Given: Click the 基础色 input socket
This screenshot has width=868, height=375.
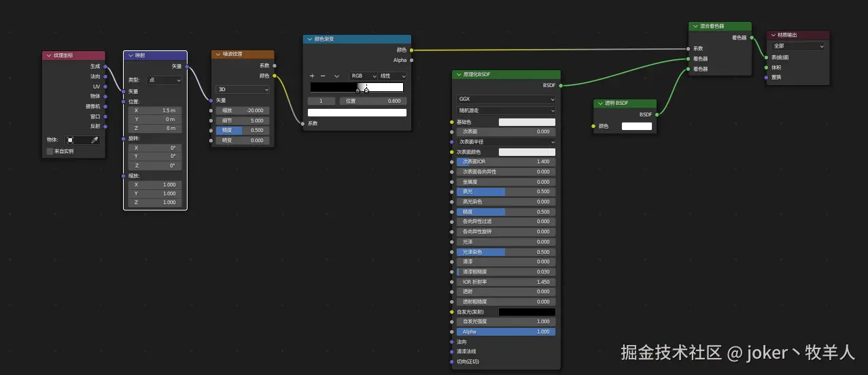Looking at the screenshot, I should pyautogui.click(x=451, y=123).
